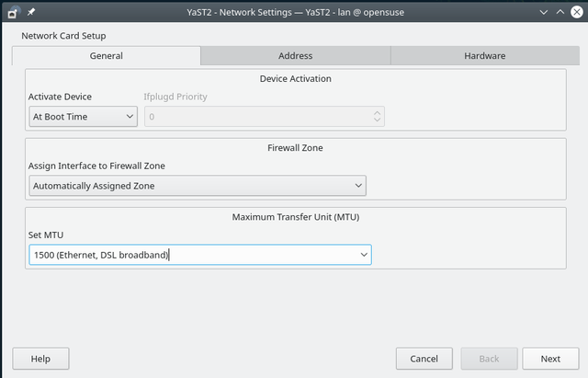Pin the window with the pushpin icon
This screenshot has width=588, height=378.
[31, 12]
